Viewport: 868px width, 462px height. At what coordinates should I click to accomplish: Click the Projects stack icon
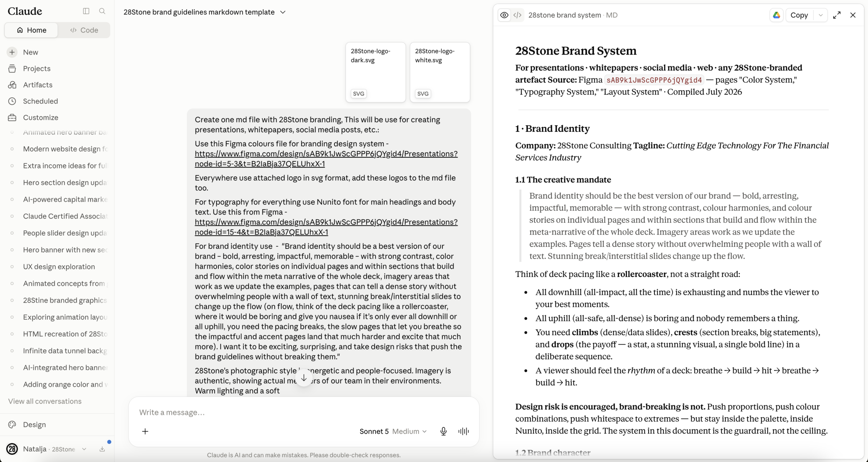pyautogui.click(x=12, y=68)
